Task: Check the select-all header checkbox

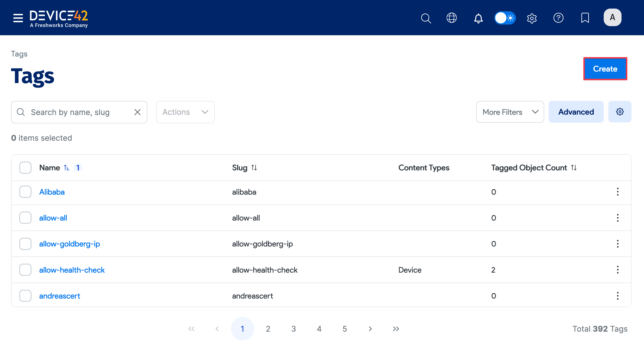Action: click(25, 168)
